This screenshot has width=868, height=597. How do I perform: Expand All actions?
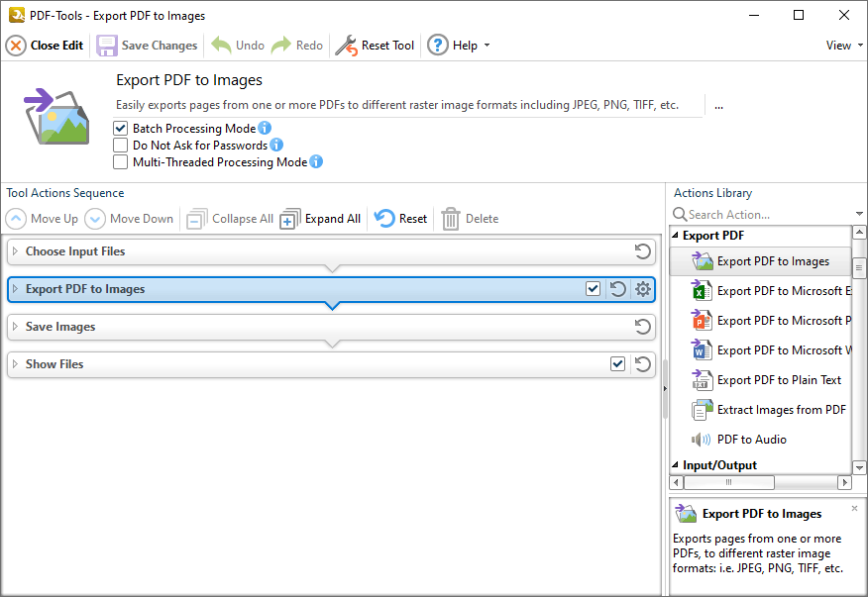pyautogui.click(x=320, y=219)
